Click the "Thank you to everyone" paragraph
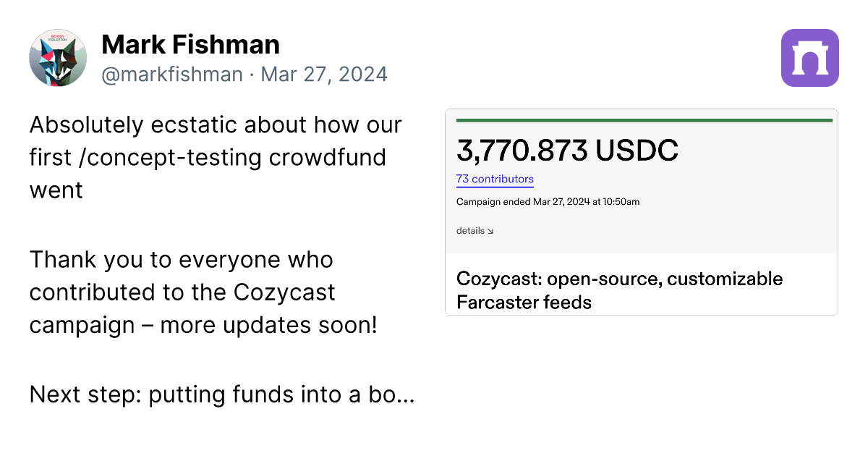Image resolution: width=868 pixels, height=456 pixels. coord(203,292)
